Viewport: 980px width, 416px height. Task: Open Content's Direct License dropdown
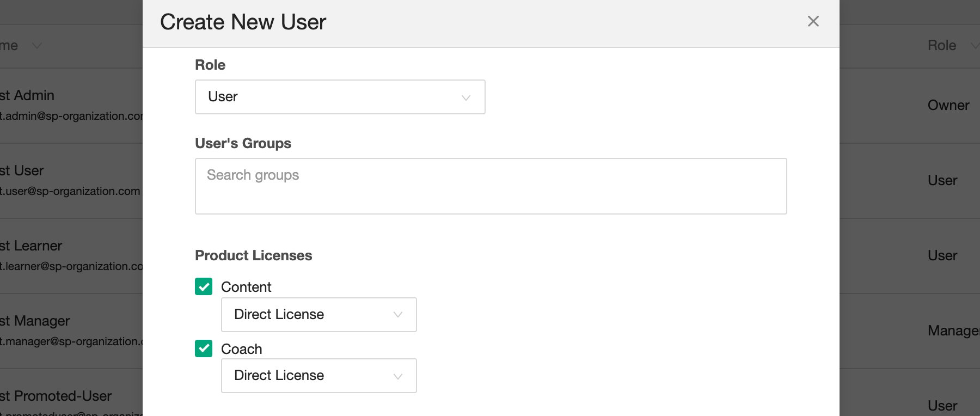click(x=318, y=315)
